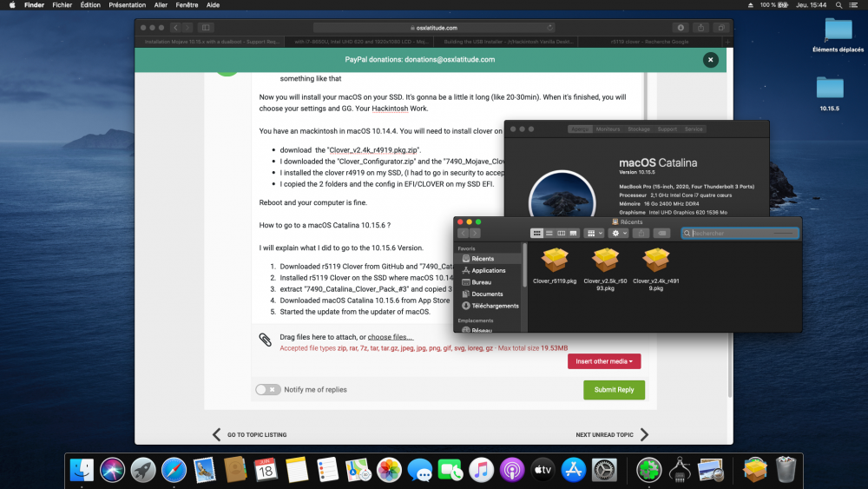The width and height of the screenshot is (868, 489).
Task: Select Building the USB Installer Safari tab
Action: pos(508,42)
